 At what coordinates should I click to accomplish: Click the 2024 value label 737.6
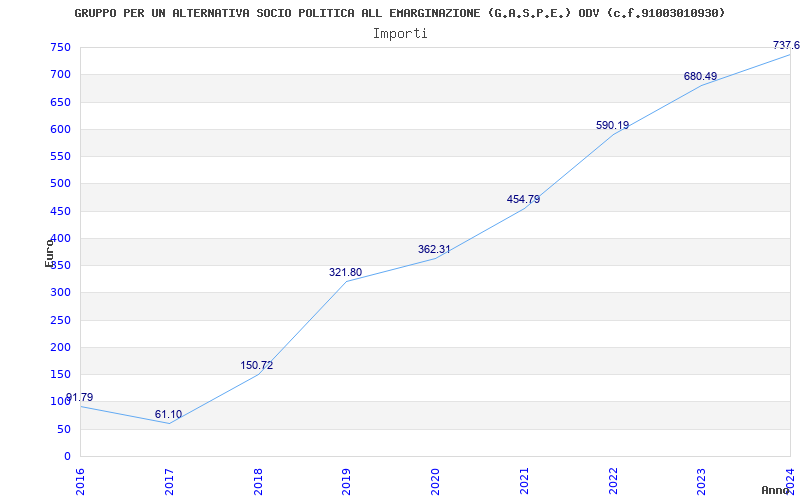786,45
